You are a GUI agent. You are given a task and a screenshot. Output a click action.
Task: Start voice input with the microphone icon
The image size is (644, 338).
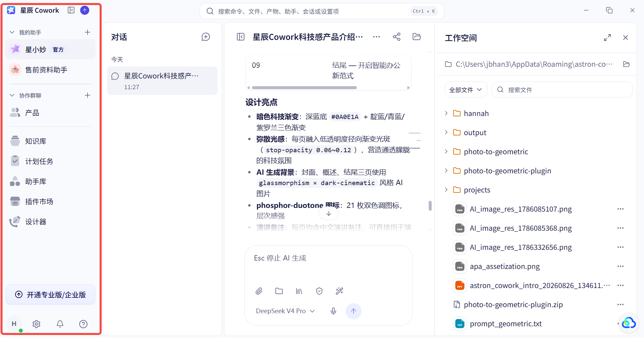[x=333, y=311]
